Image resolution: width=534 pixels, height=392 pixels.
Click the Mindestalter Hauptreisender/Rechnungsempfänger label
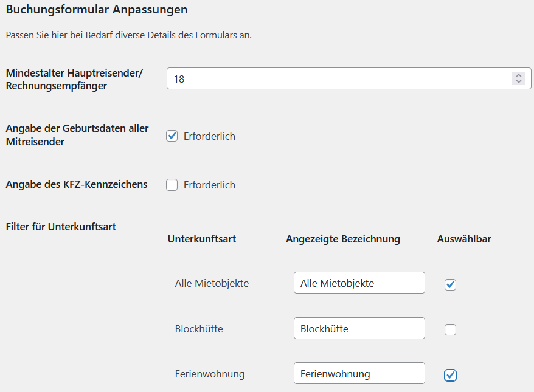click(74, 79)
